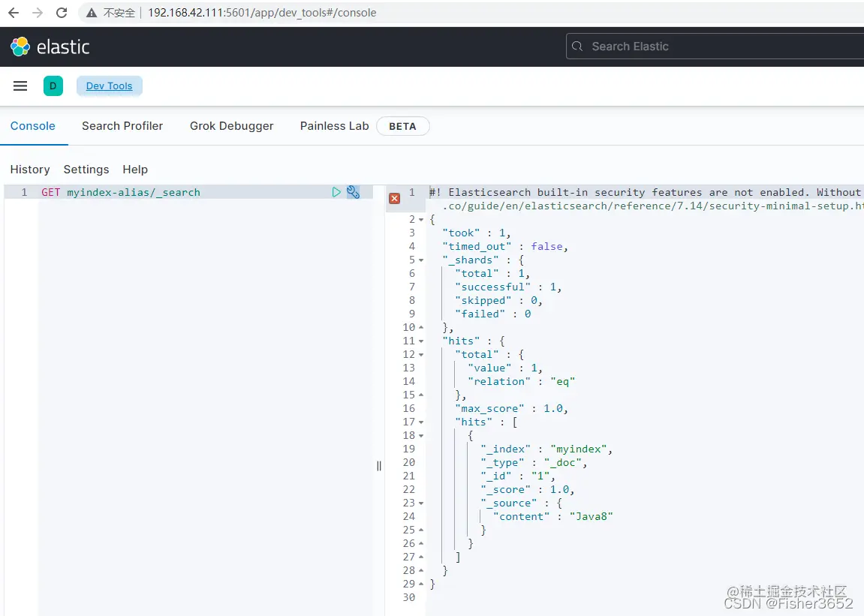Switch to the Console tab
The height and width of the screenshot is (616, 864).
pyautogui.click(x=33, y=125)
